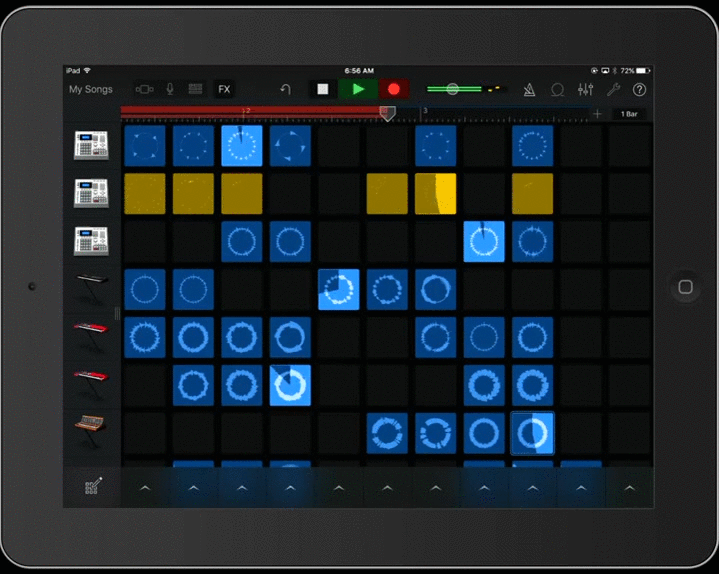
Task: Tap the battery indicator in status bar
Action: pos(643,71)
